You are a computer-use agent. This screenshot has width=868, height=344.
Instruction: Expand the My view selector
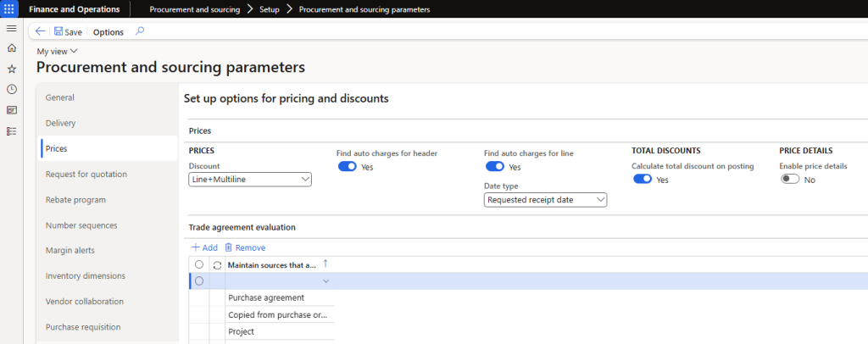click(57, 52)
